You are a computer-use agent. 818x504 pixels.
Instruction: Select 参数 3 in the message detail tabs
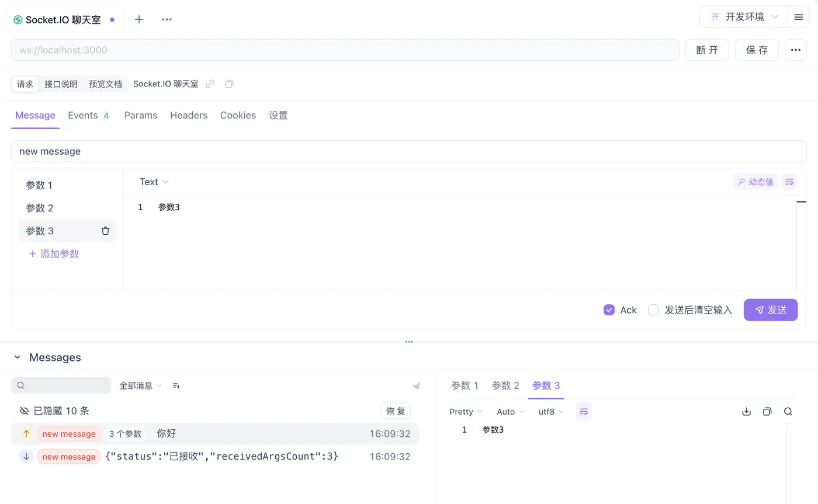pyautogui.click(x=546, y=385)
